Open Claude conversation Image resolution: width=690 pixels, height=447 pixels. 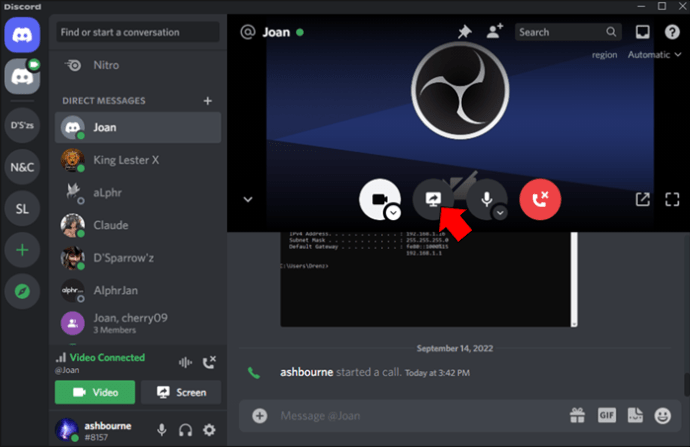138,225
